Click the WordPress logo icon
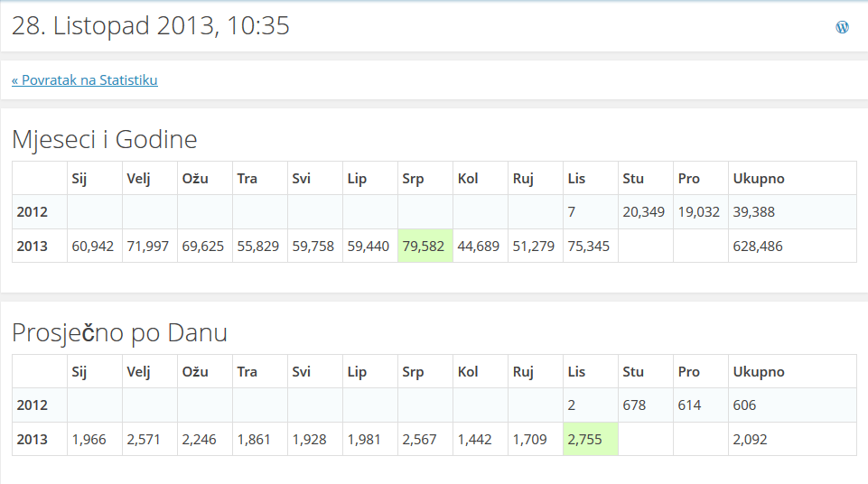The image size is (868, 484). (x=842, y=27)
